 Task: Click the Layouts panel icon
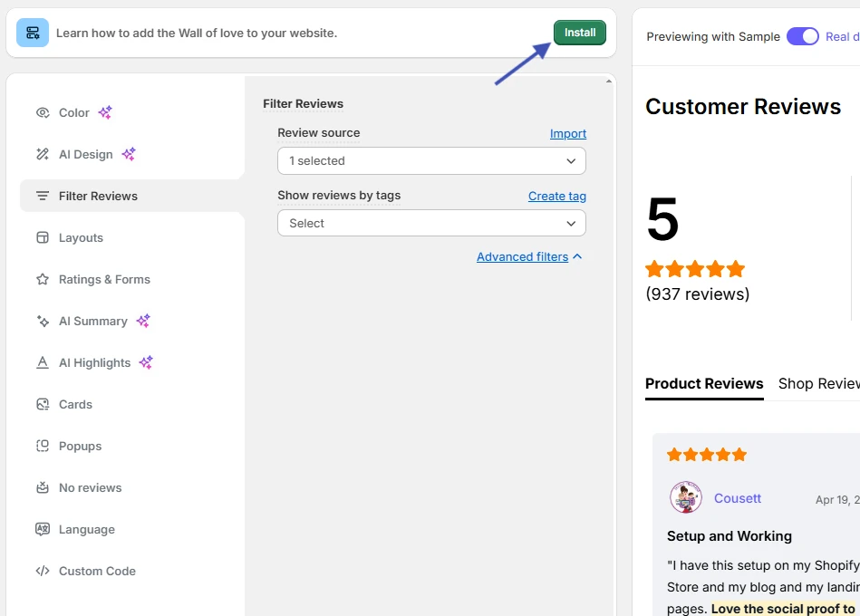click(43, 237)
